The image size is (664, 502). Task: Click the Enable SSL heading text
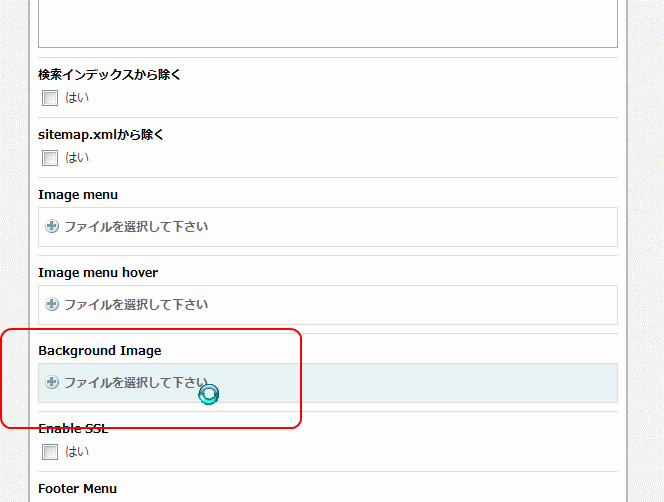coord(73,429)
